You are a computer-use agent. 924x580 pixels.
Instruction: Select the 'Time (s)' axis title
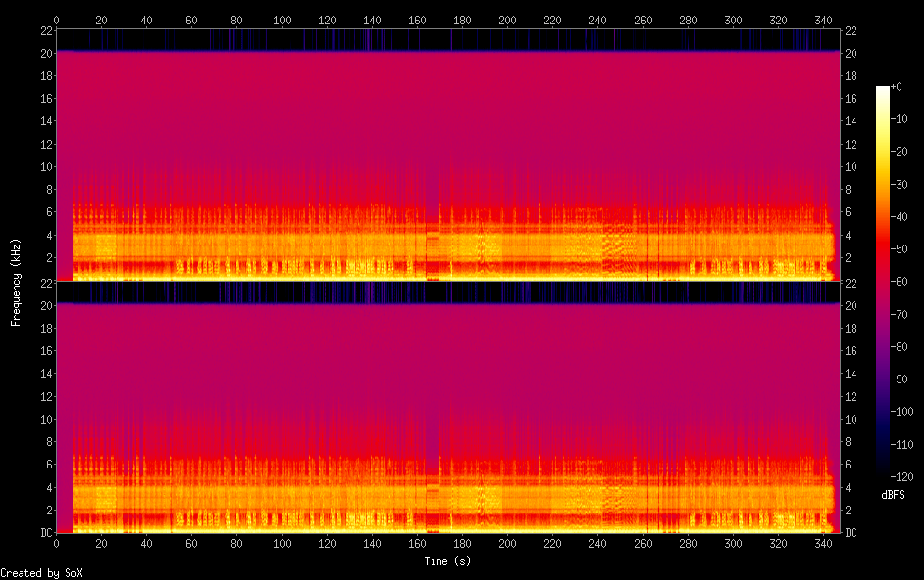[x=447, y=561]
